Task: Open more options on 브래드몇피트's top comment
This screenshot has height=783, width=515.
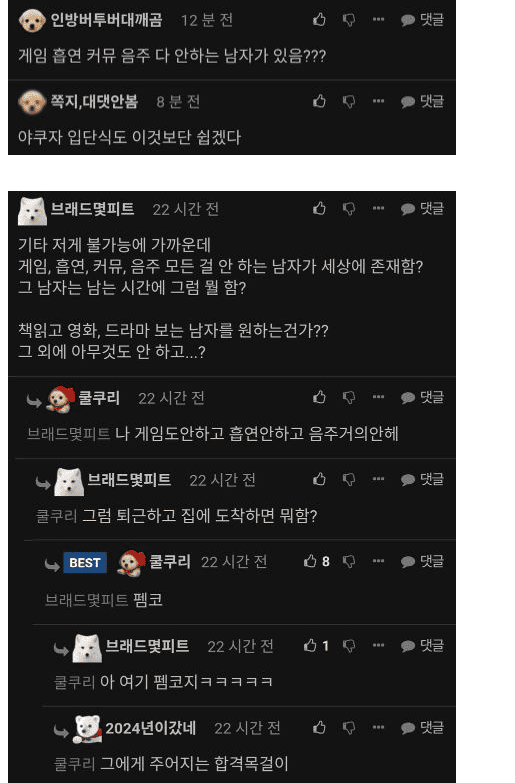Action: pos(378,208)
